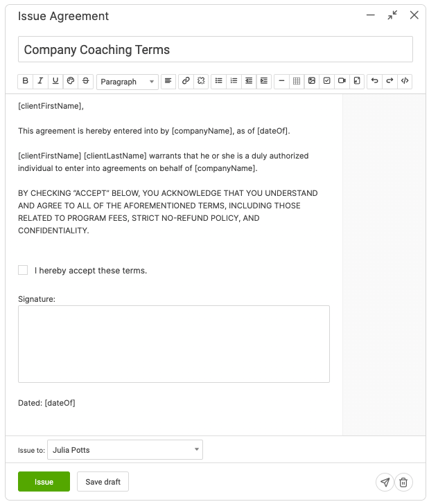Insert a link with the chain icon
Screen dimensions: 429x504
(186, 81)
